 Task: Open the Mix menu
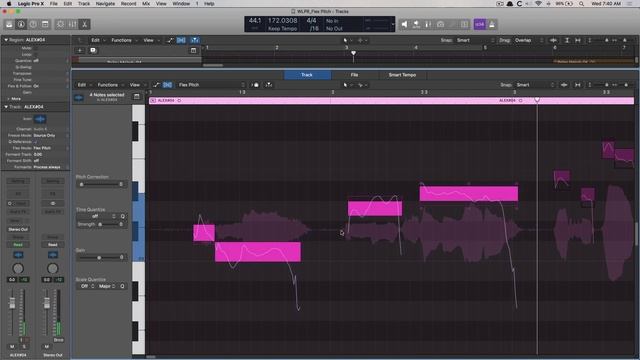point(146,4)
